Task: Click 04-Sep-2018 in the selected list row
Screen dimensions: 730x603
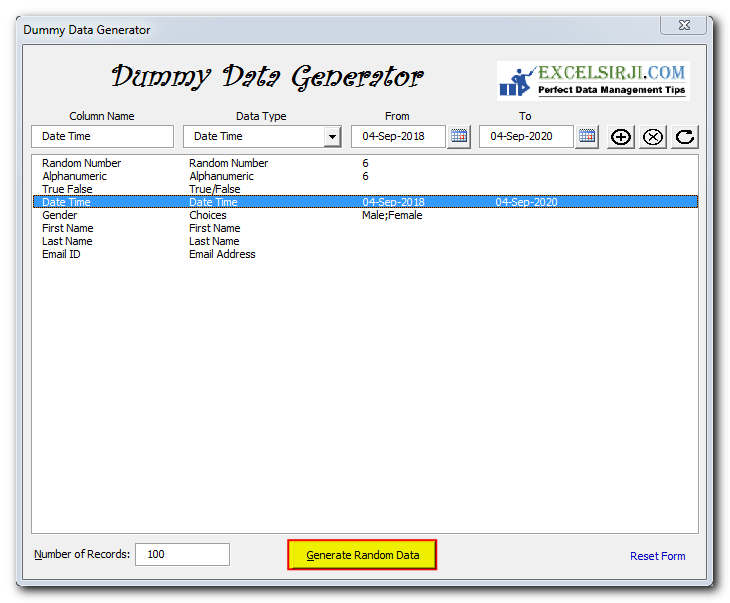Action: (x=393, y=202)
